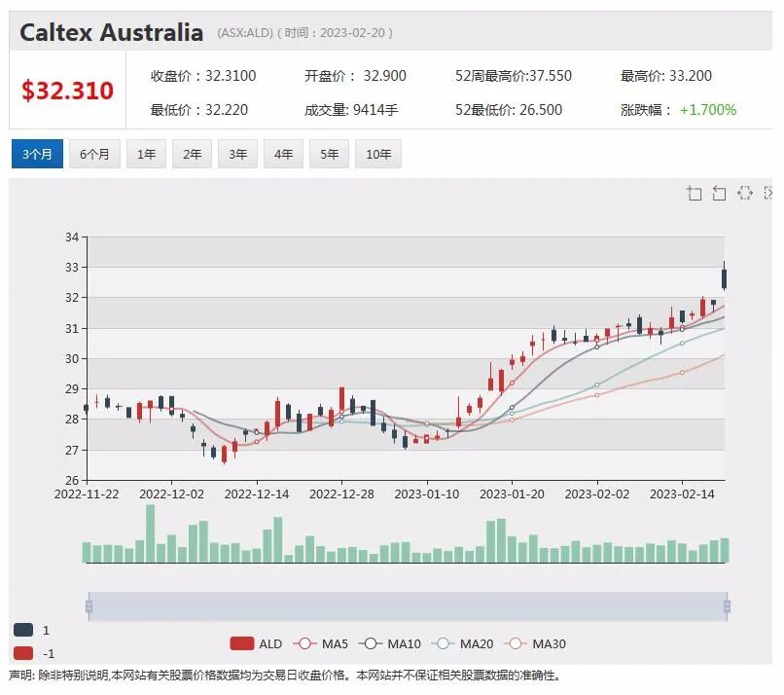784x695 pixels.
Task: Toggle the MA30 line in legend
Action: [535, 644]
